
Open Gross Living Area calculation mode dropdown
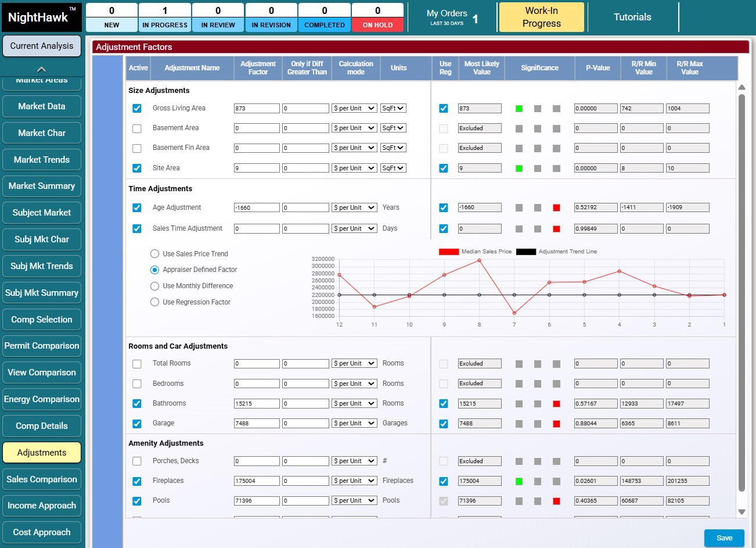click(x=354, y=108)
